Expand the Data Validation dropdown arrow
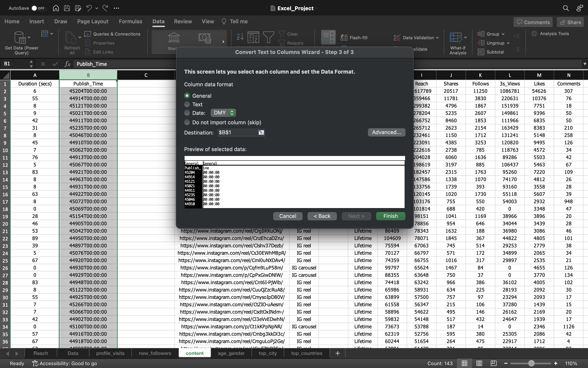 437,38
